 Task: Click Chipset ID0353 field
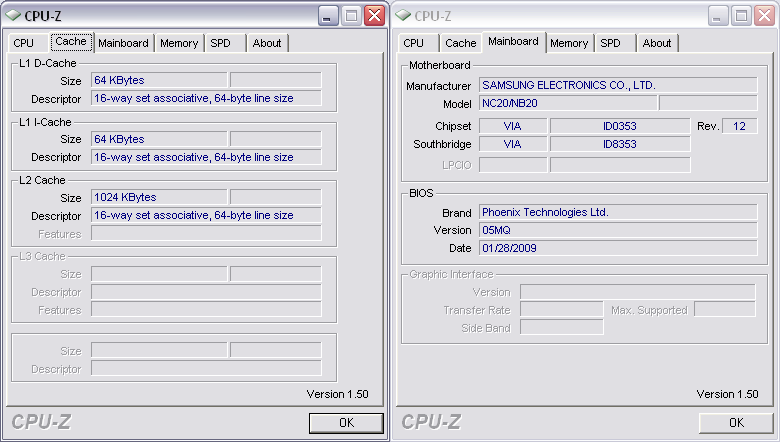(x=620, y=126)
